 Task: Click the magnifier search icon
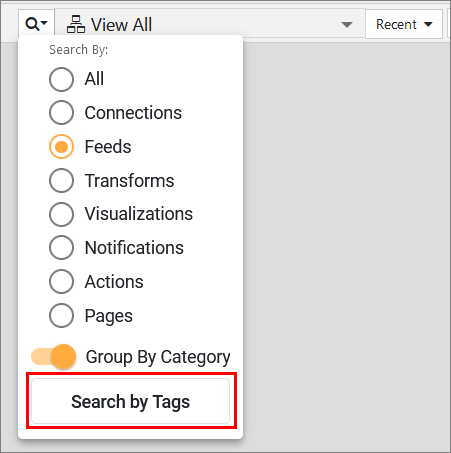(33, 24)
